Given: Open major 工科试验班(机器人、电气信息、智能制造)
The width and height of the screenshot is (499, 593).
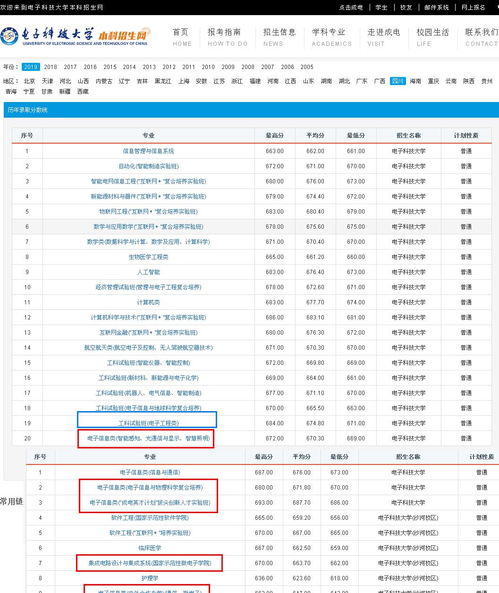Looking at the screenshot, I should click(x=148, y=393).
